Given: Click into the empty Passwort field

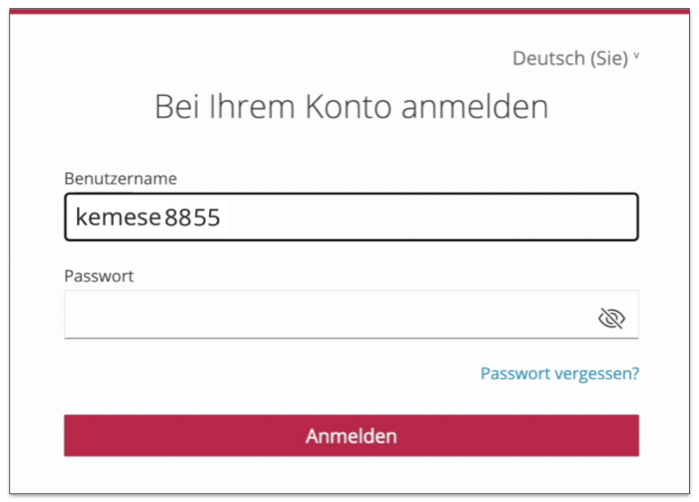Looking at the screenshot, I should click(x=330, y=318).
